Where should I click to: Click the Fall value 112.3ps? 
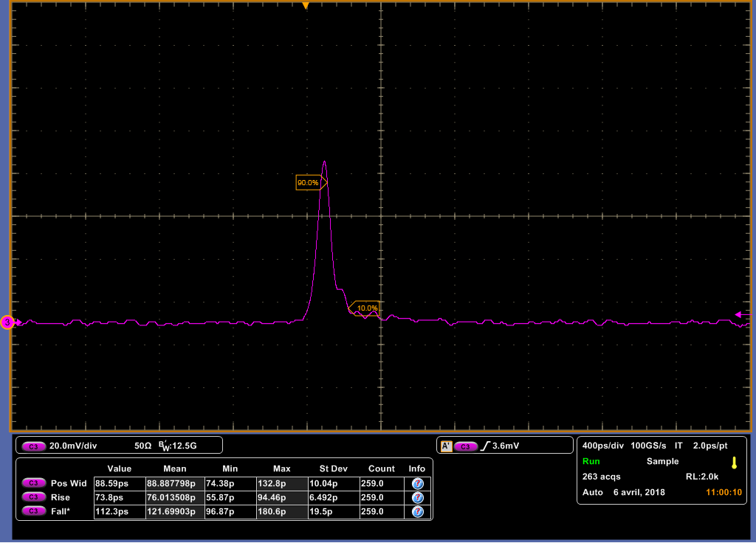[120, 512]
